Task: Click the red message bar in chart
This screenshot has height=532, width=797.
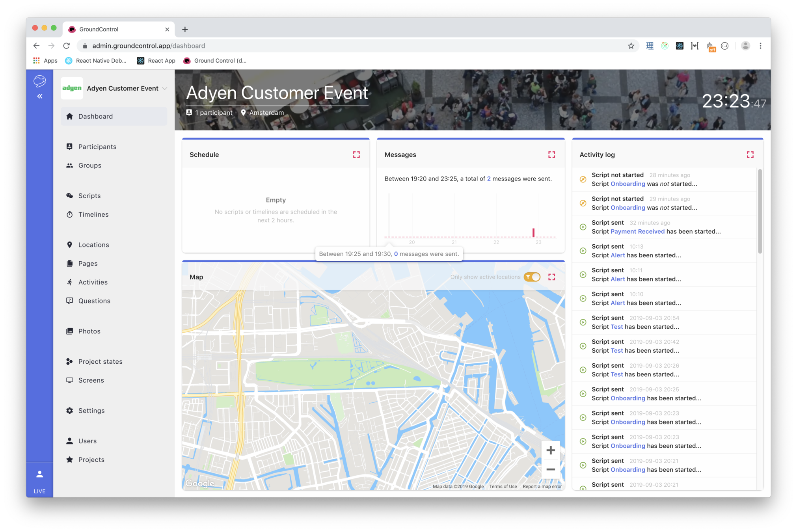Action: click(x=533, y=233)
